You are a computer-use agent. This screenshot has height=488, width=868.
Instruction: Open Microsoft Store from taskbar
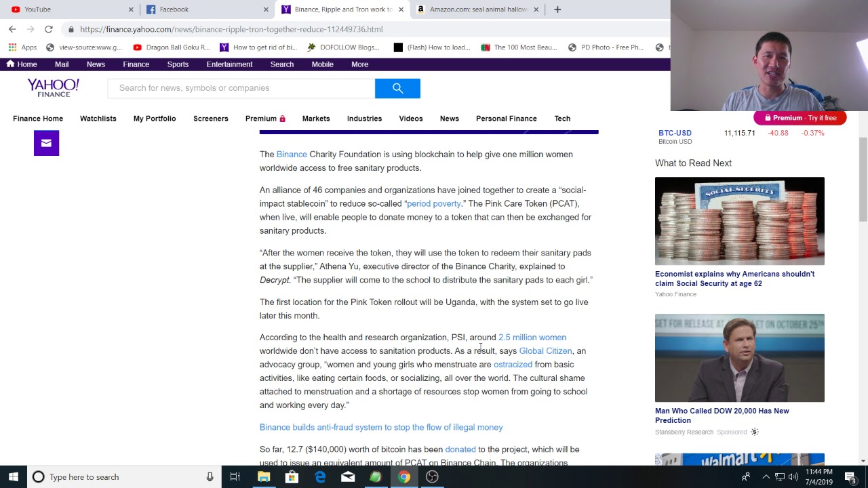pyautogui.click(x=292, y=477)
